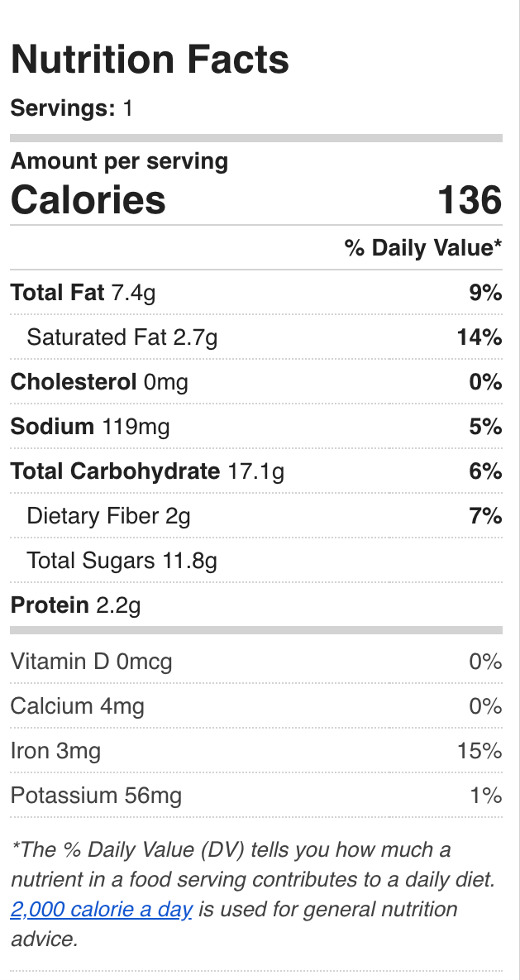The image size is (520, 980).
Task: Click the Calcium 4mg entry
Action: 78,706
